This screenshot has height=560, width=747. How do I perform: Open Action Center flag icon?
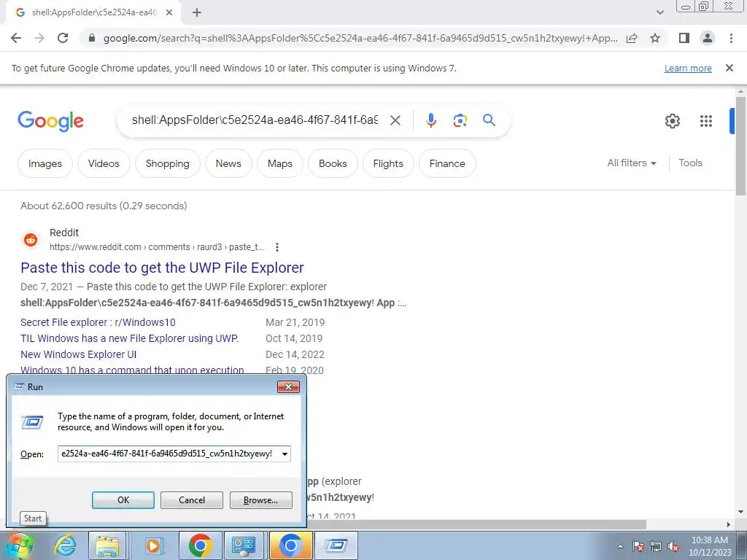click(638, 546)
